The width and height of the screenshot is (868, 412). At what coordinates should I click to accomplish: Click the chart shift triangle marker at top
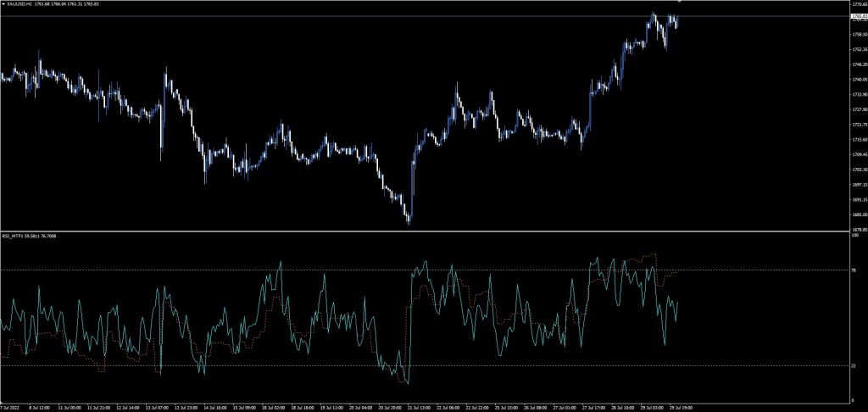[x=678, y=3]
